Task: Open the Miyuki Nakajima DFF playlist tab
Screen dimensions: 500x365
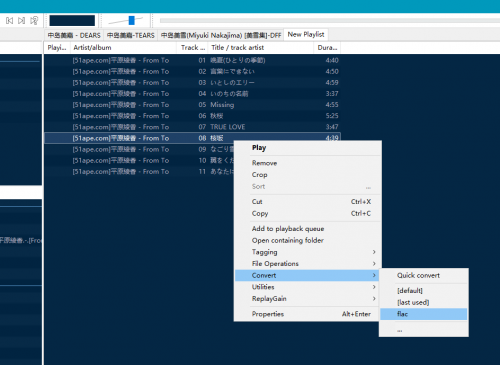Action: tap(221, 35)
